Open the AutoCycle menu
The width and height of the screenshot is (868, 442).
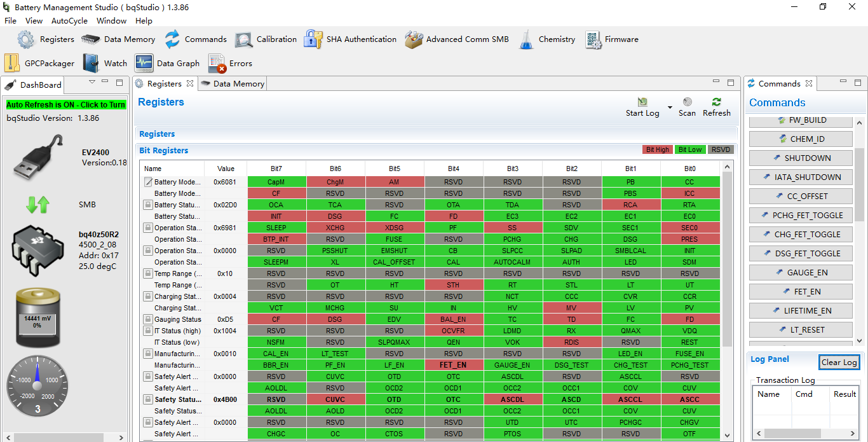(69, 20)
